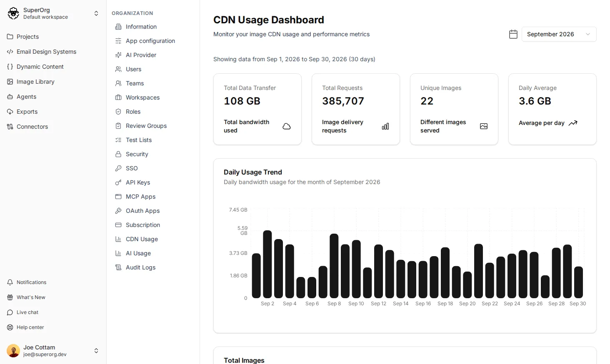
Task: Click the App configuration sliders icon
Action: tap(118, 41)
